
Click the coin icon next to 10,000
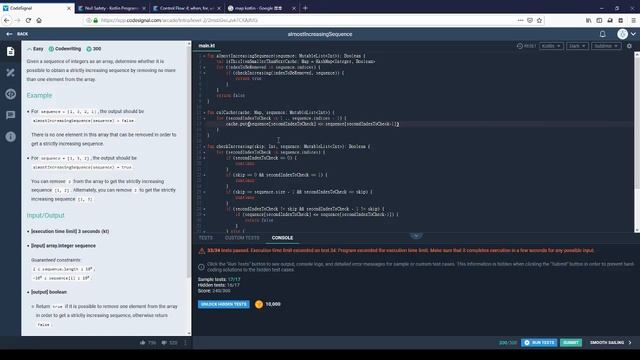(259, 304)
